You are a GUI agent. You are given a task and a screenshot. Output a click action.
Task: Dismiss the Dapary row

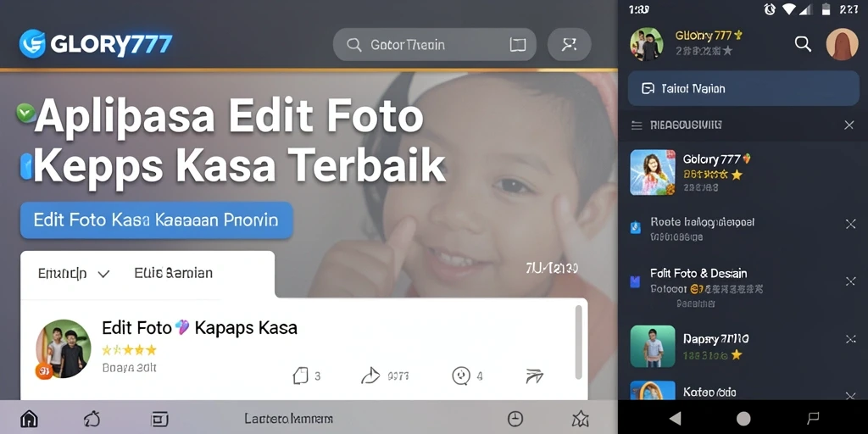(x=851, y=339)
